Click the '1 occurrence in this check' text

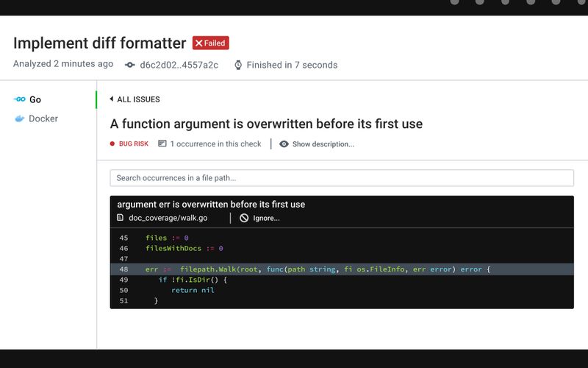[x=215, y=144]
